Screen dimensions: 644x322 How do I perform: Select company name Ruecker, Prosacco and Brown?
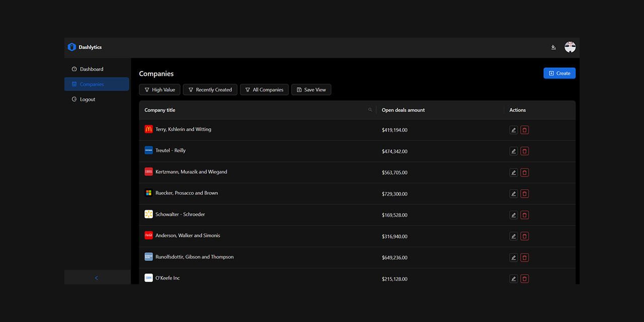point(187,193)
